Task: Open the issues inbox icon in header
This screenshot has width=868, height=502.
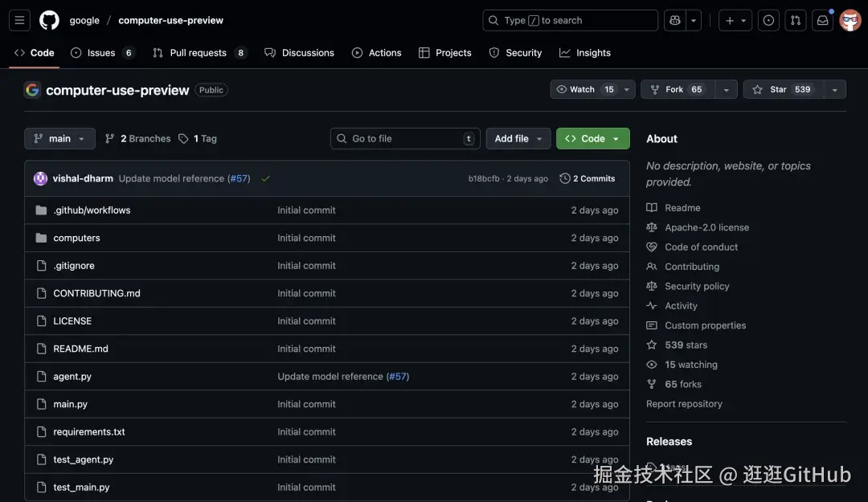Action: pyautogui.click(x=768, y=20)
